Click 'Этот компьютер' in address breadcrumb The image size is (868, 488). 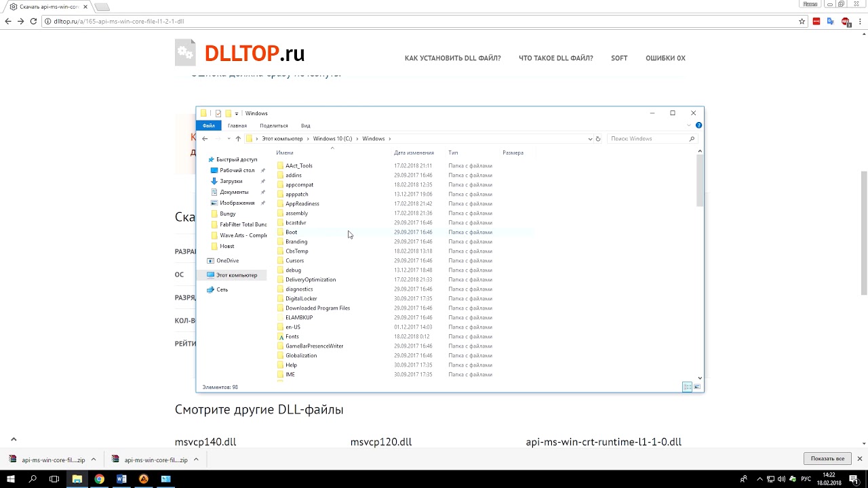[x=282, y=138]
